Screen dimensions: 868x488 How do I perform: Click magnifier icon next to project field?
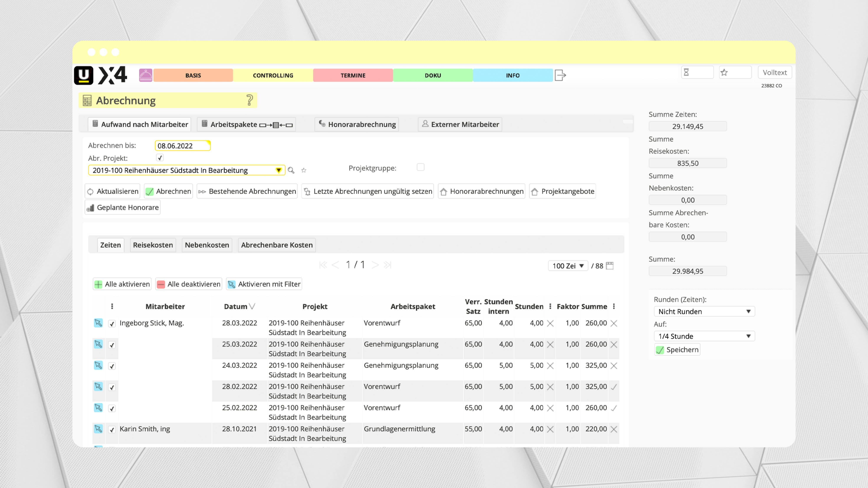[x=291, y=170]
